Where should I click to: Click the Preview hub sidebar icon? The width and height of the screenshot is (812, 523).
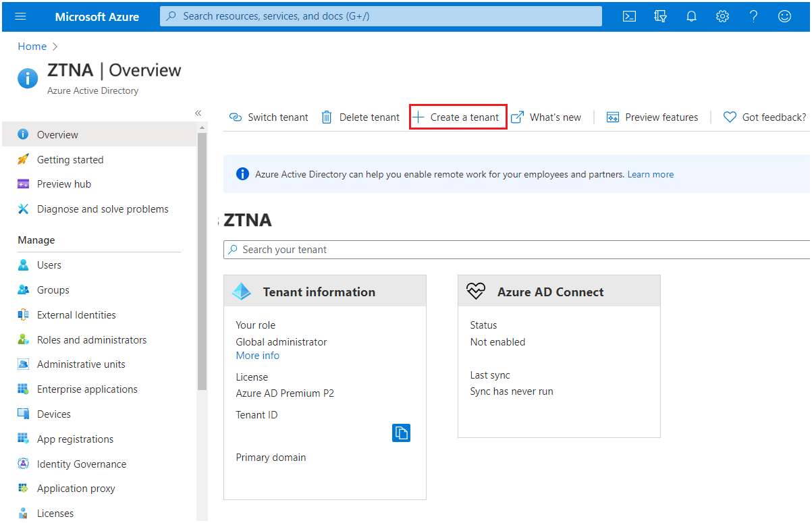[24, 184]
